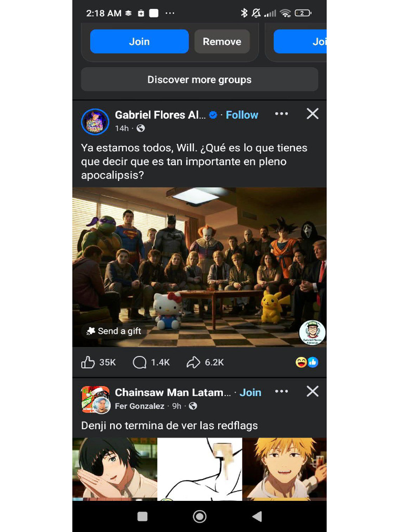
Task: Follow Gabriel Flores
Action: (242, 115)
